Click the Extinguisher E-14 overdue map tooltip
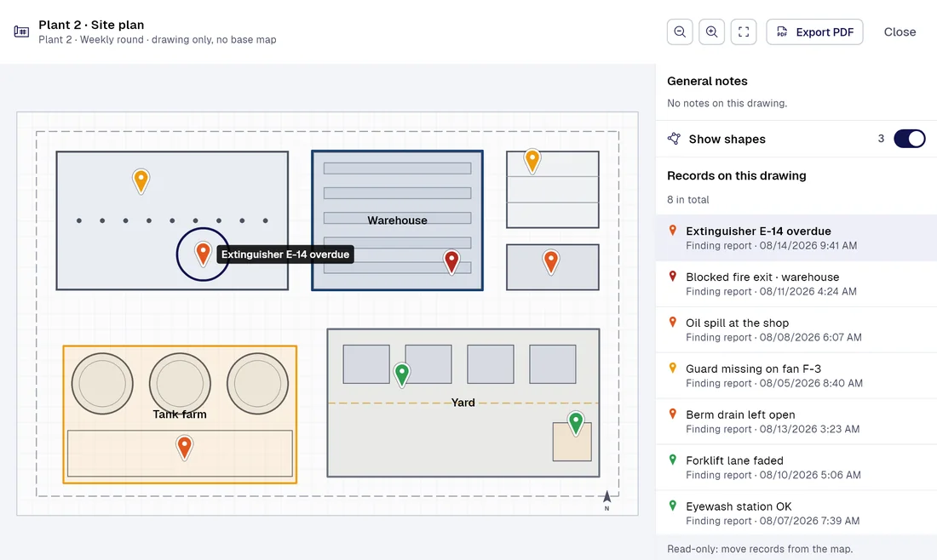937x560 pixels. tap(285, 254)
